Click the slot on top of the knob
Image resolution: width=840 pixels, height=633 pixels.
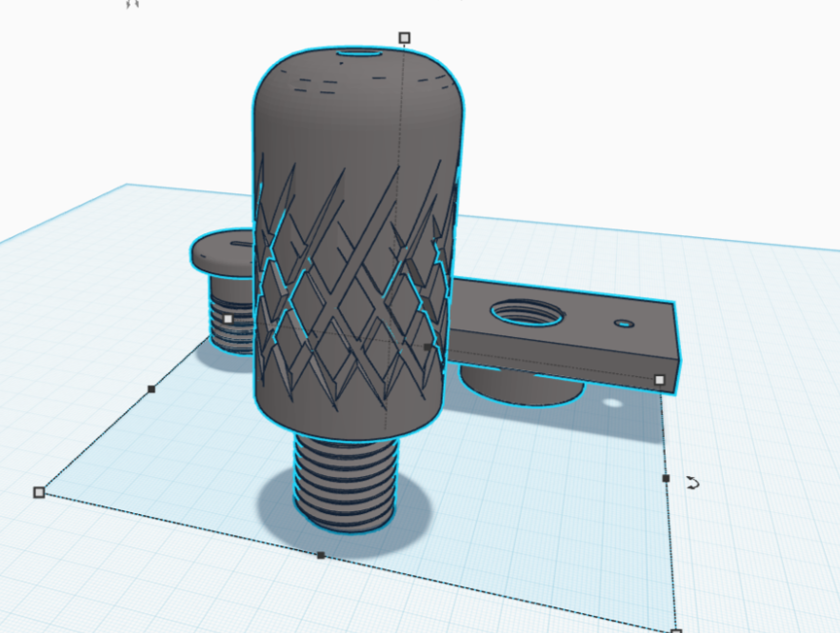(x=359, y=54)
